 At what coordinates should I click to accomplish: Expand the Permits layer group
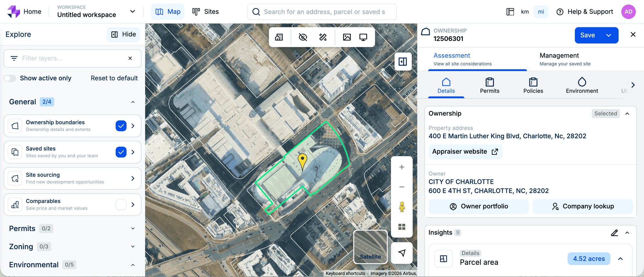[x=133, y=228]
